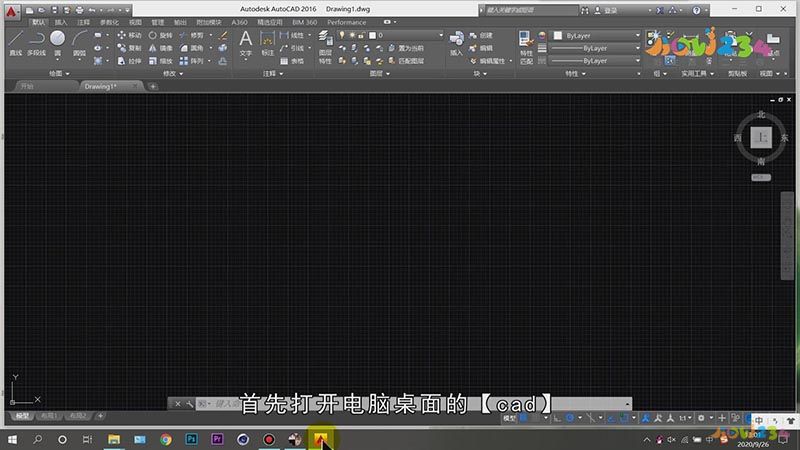
Task: Click the Move (移动) tool
Action: (129, 35)
